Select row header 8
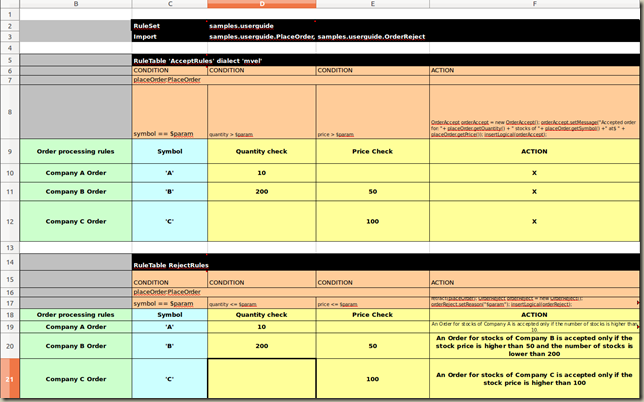This screenshot has height=402, width=644. [10, 111]
